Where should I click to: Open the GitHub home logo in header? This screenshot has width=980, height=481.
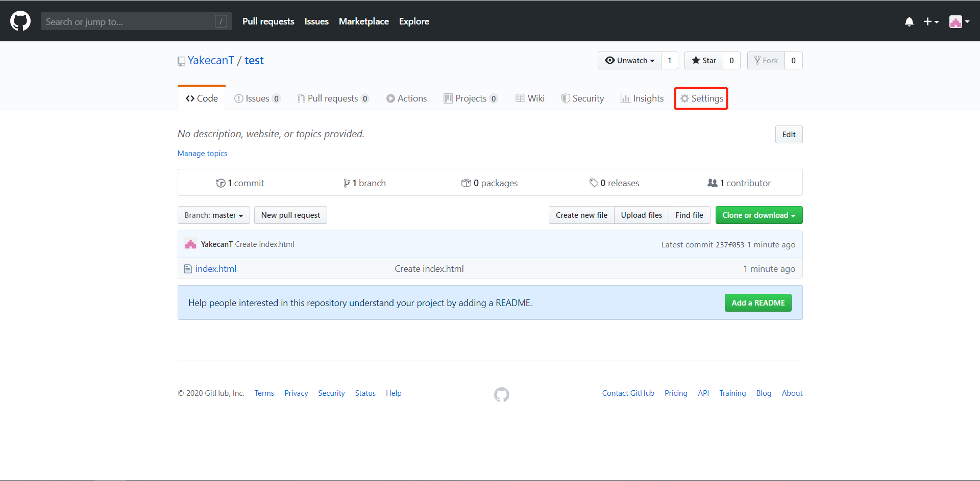[20, 21]
